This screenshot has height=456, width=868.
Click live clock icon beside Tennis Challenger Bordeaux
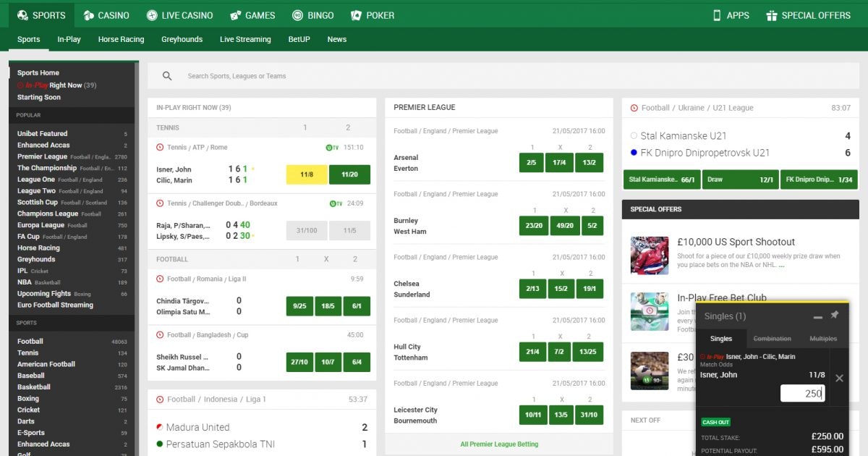point(160,203)
